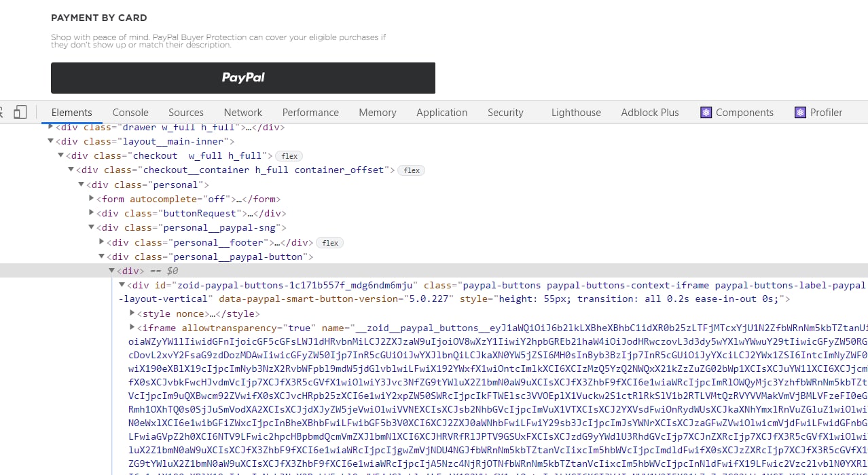The height and width of the screenshot is (475, 868).
Task: Collapse the layout__main-inner div
Action: 51,141
